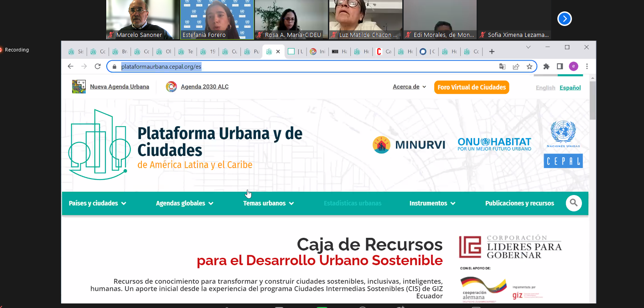
Task: Open the Agenda 2030 ALC text link
Action: point(205,87)
